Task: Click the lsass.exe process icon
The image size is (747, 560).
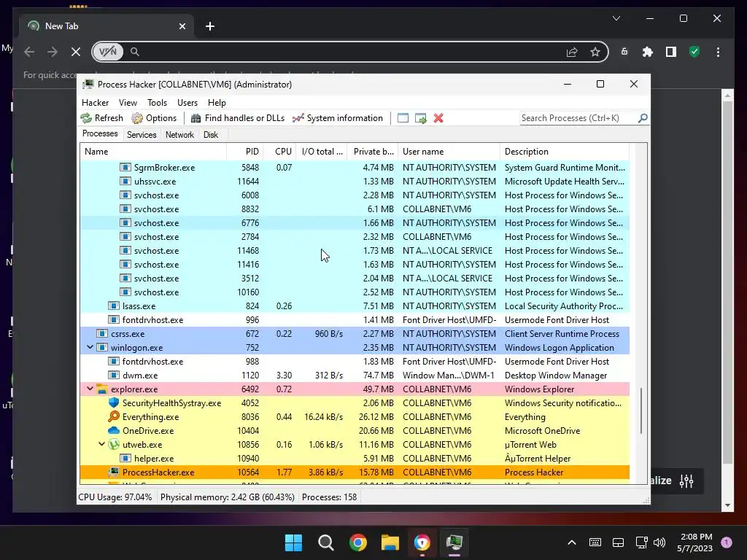Action: (113, 306)
